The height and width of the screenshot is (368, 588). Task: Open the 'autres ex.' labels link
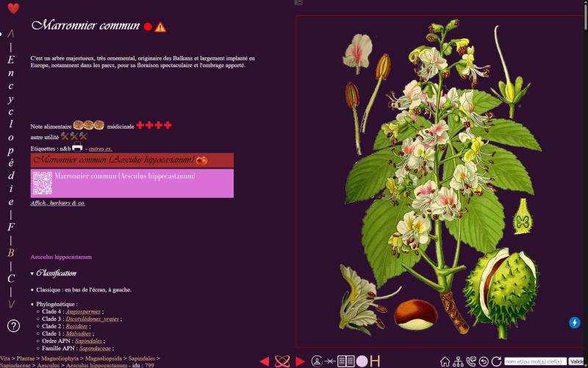[100, 149]
